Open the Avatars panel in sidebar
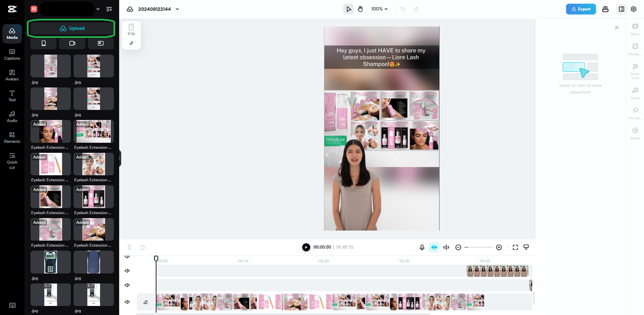The width and height of the screenshot is (644, 315). 12,75
